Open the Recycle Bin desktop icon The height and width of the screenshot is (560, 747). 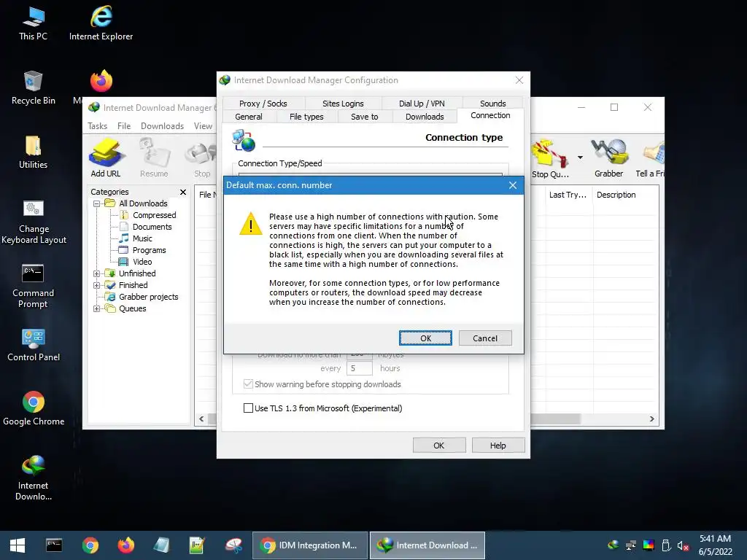[33, 87]
